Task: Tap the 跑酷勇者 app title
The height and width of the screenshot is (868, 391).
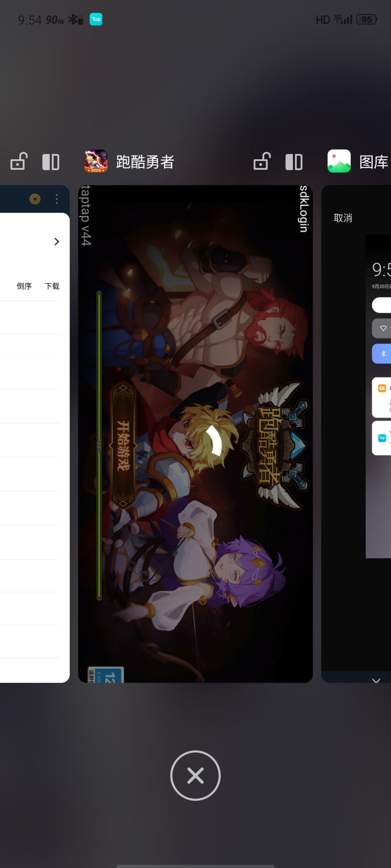Action: click(145, 162)
